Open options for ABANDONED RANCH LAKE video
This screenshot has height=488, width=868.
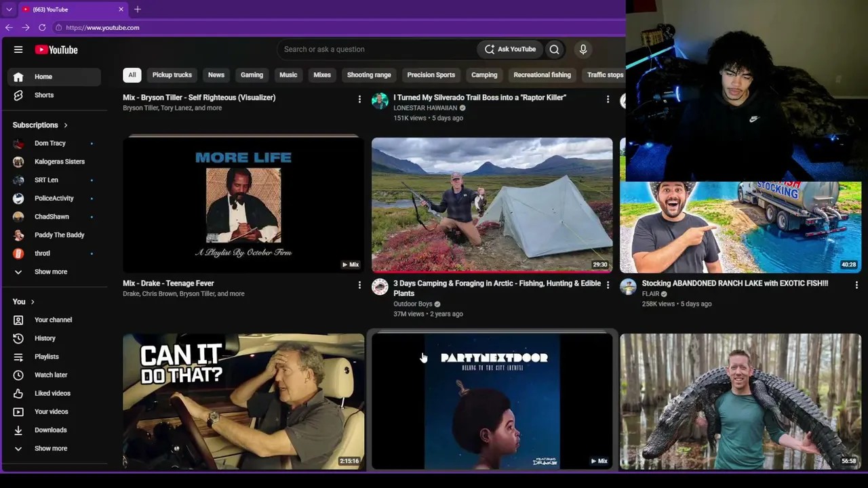coord(856,285)
